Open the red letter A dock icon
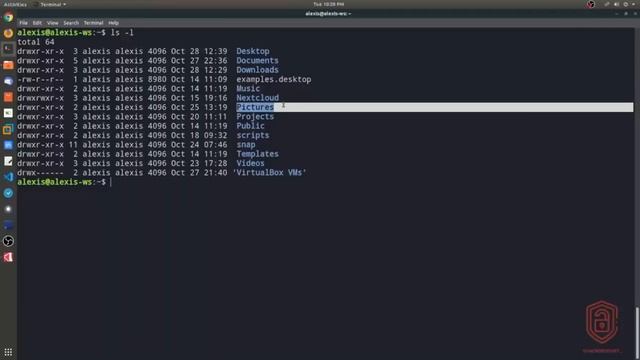 point(8,257)
